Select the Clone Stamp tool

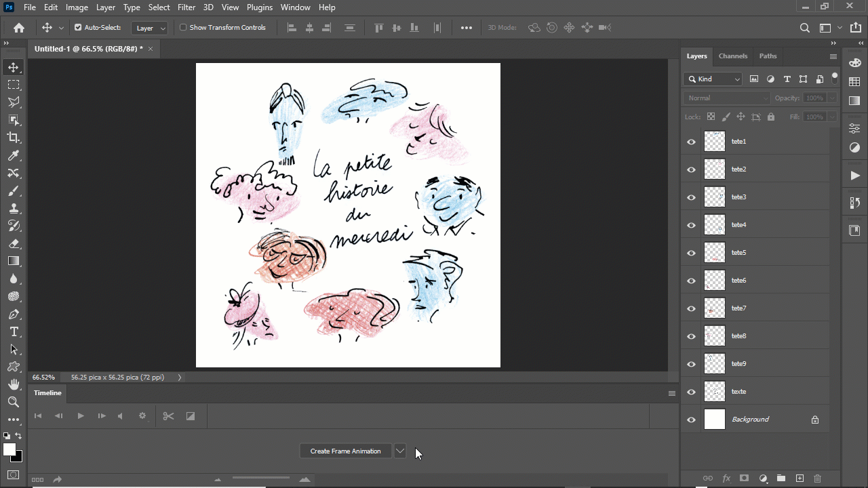[x=14, y=209]
